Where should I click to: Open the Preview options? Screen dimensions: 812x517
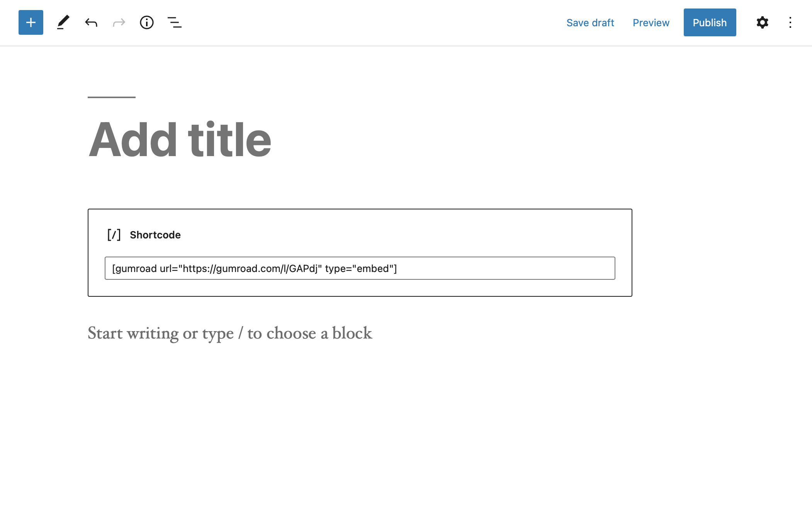coord(651,22)
